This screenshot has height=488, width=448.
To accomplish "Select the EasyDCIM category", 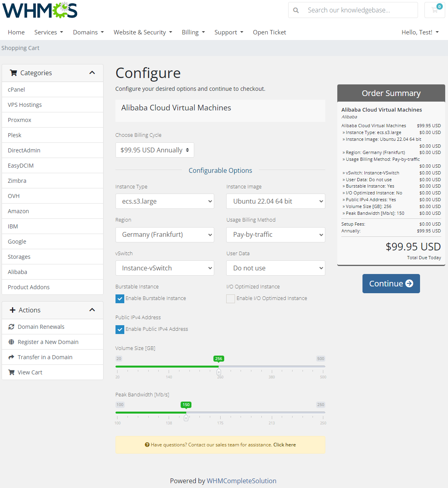I will [53, 166].
